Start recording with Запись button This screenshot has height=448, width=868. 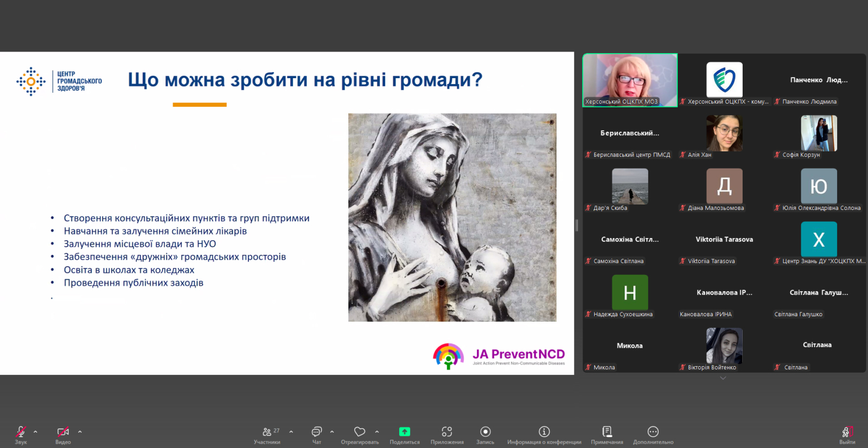(x=486, y=432)
